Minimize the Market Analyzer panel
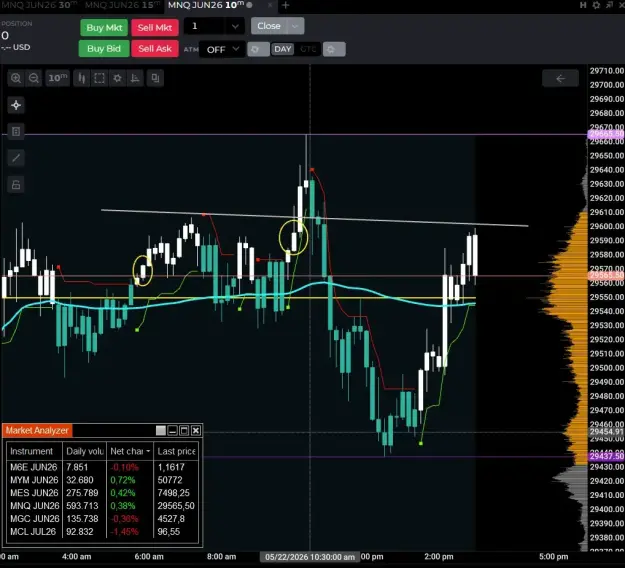The height and width of the screenshot is (568, 625). 172,430
